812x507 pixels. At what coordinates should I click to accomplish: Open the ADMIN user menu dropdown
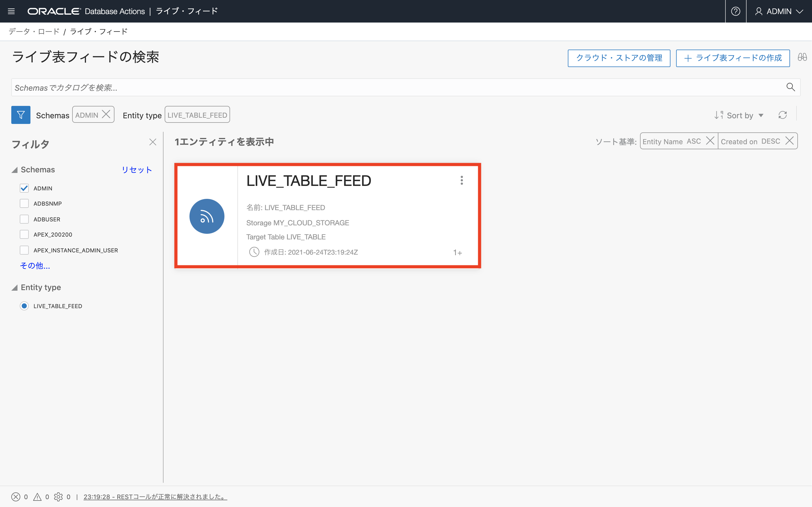pos(779,11)
